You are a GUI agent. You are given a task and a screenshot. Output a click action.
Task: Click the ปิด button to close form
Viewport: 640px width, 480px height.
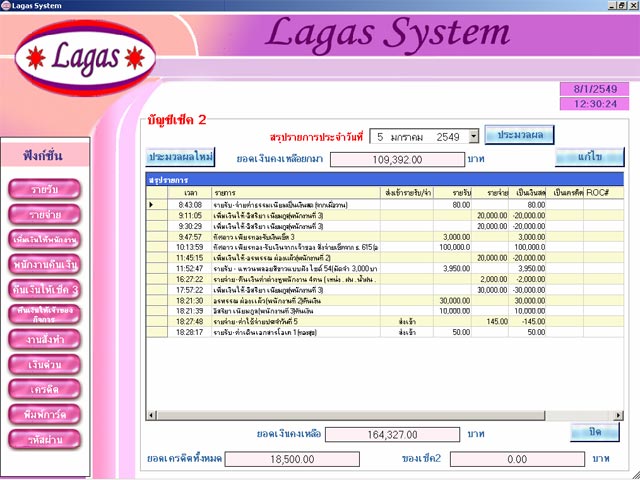coord(595,432)
